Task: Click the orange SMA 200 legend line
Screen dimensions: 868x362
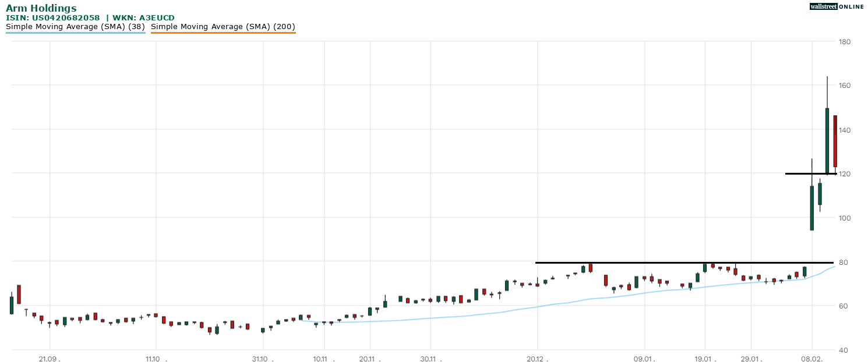Action: coord(223,33)
